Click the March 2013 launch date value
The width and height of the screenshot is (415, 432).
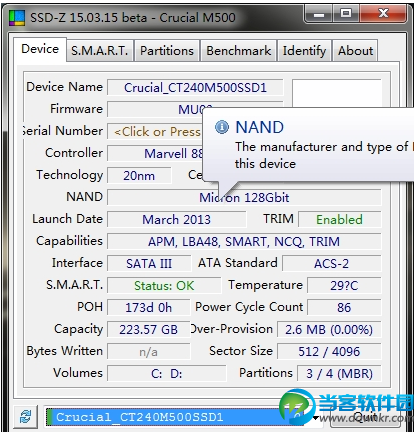177,220
